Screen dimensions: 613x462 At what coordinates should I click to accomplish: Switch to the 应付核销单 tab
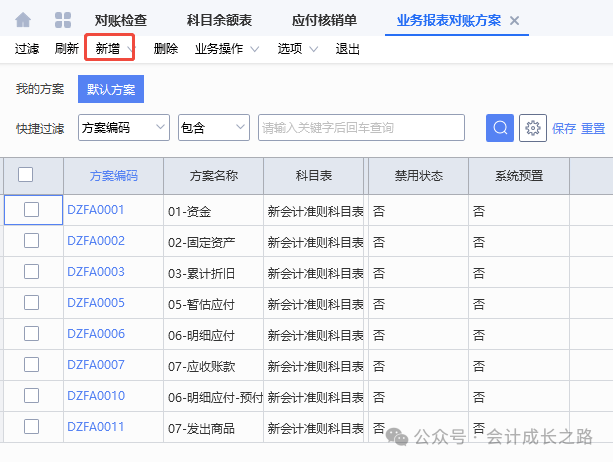tap(324, 21)
